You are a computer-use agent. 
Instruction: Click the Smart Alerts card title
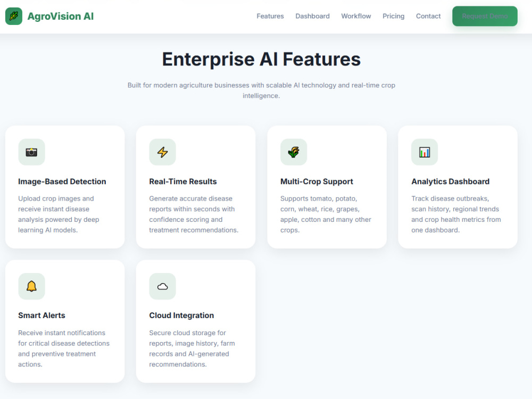[41, 315]
